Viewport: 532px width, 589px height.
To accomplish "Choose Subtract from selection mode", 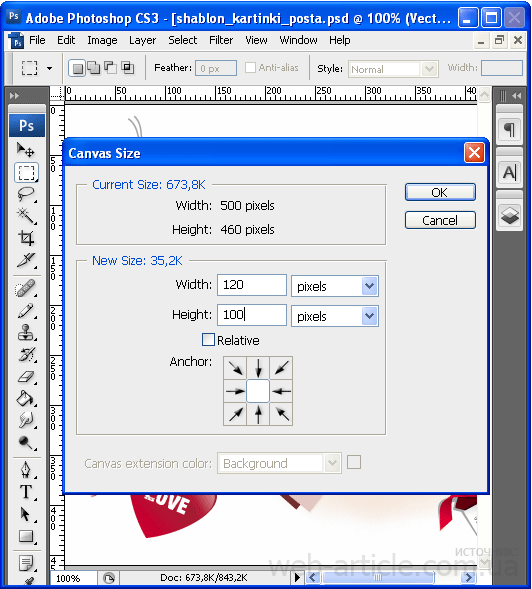I will 110,68.
